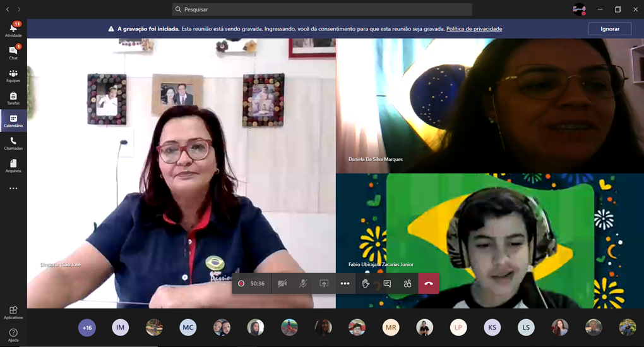Show the meeting conversation panel

click(387, 284)
